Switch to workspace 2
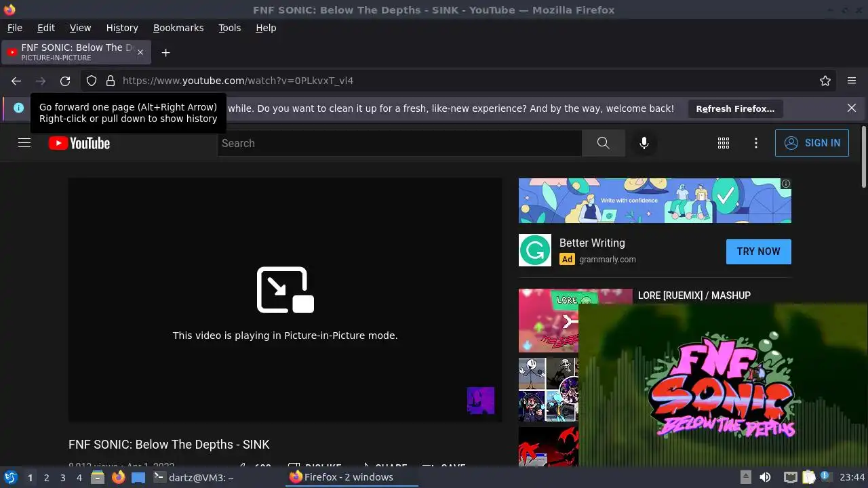This screenshot has height=488, width=868. click(46, 478)
